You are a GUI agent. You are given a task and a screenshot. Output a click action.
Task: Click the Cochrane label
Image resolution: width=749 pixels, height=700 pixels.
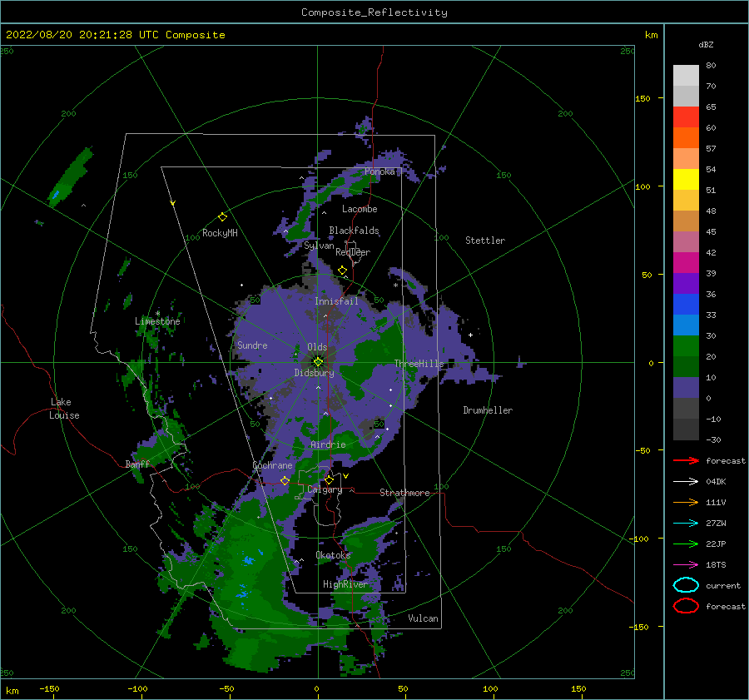point(272,465)
